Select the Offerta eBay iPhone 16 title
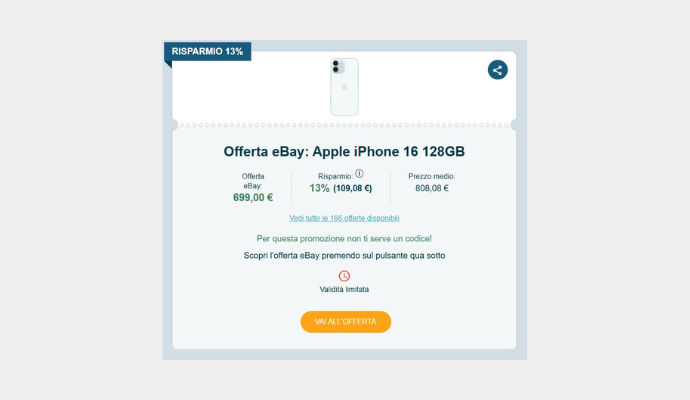 click(344, 151)
